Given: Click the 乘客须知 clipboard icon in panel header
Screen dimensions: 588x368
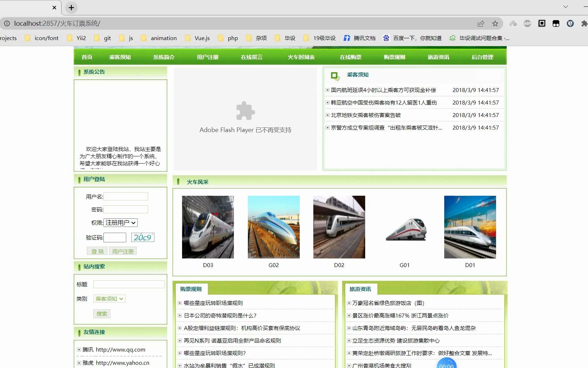Looking at the screenshot, I should coord(335,75).
